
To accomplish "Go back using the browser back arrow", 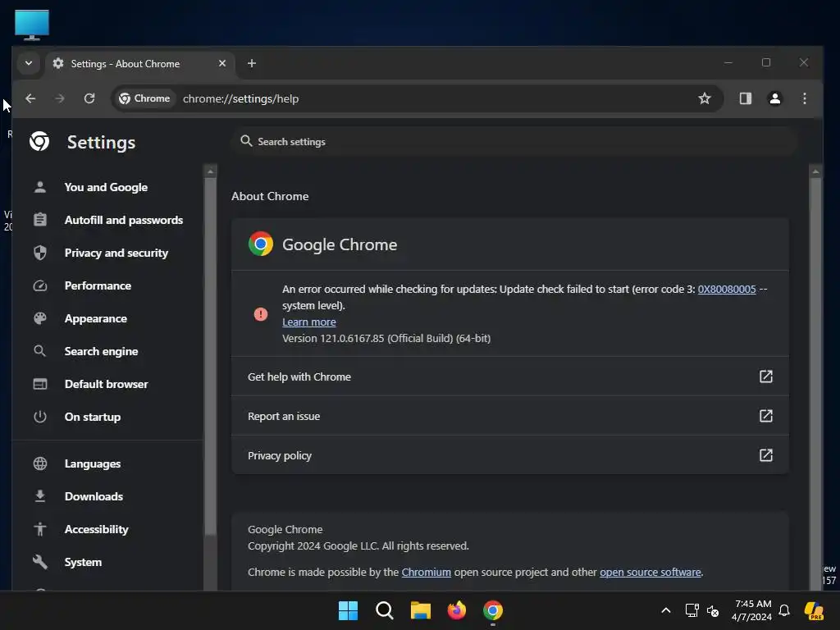I will point(30,98).
